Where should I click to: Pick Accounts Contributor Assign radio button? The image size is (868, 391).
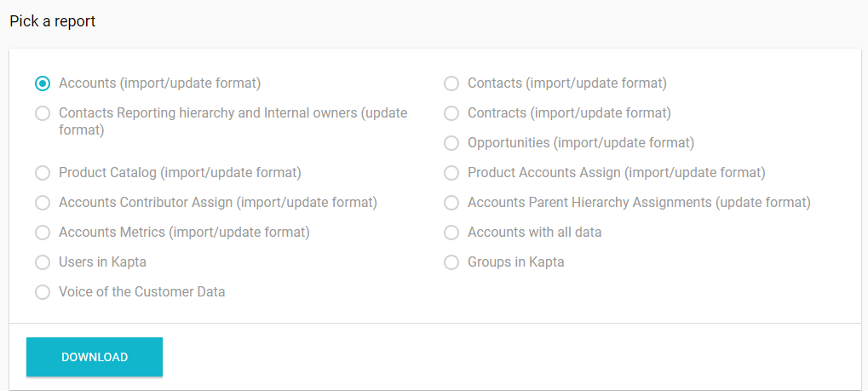(x=43, y=203)
